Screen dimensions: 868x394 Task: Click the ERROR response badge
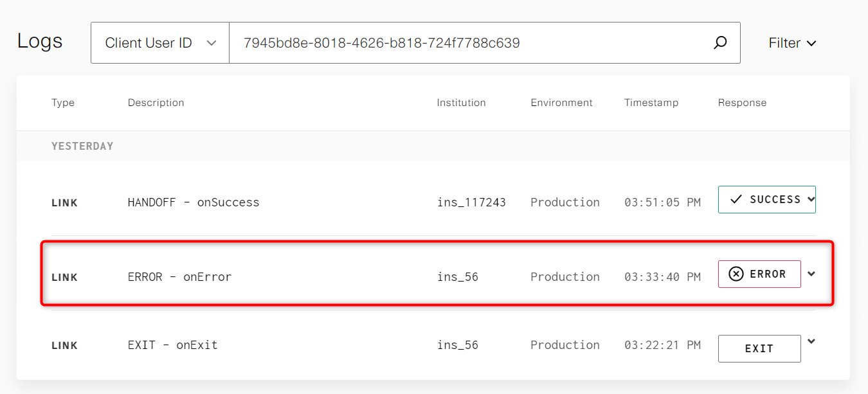(759, 274)
